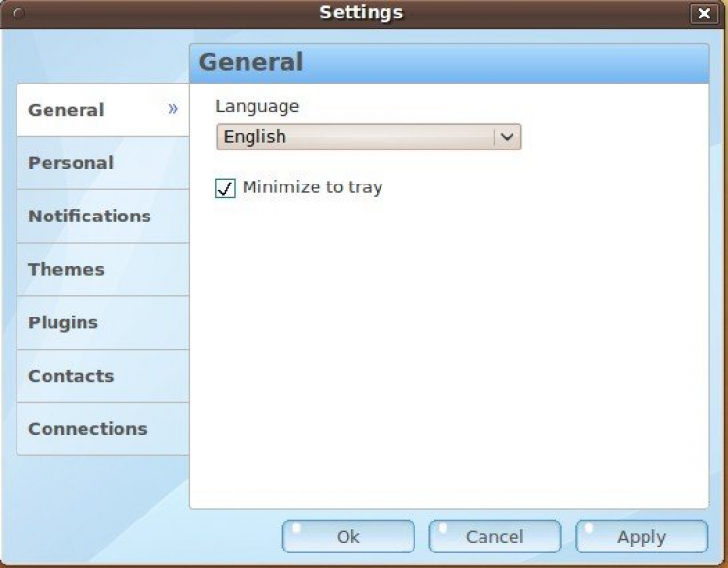Click the Settings window title bar text
The width and height of the screenshot is (728, 568).
(x=361, y=13)
